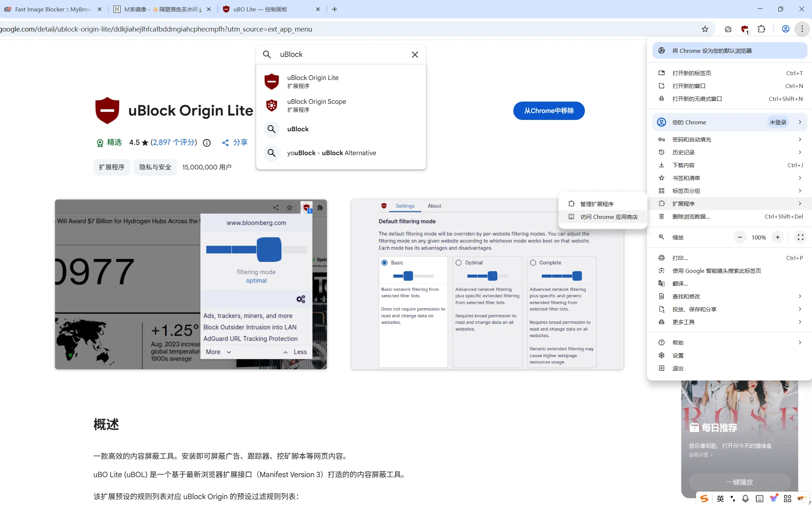This screenshot has width=812, height=505.
Task: Select the Basic filtering mode radio button
Action: (385, 263)
